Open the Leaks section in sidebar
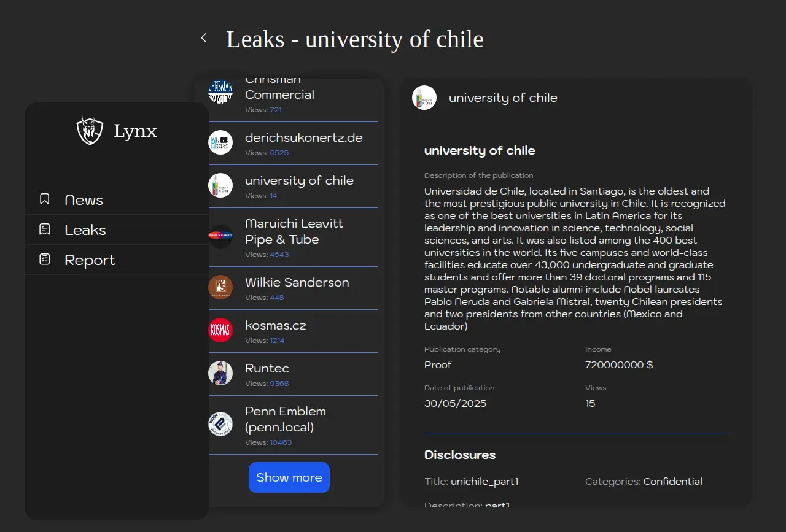 [85, 230]
